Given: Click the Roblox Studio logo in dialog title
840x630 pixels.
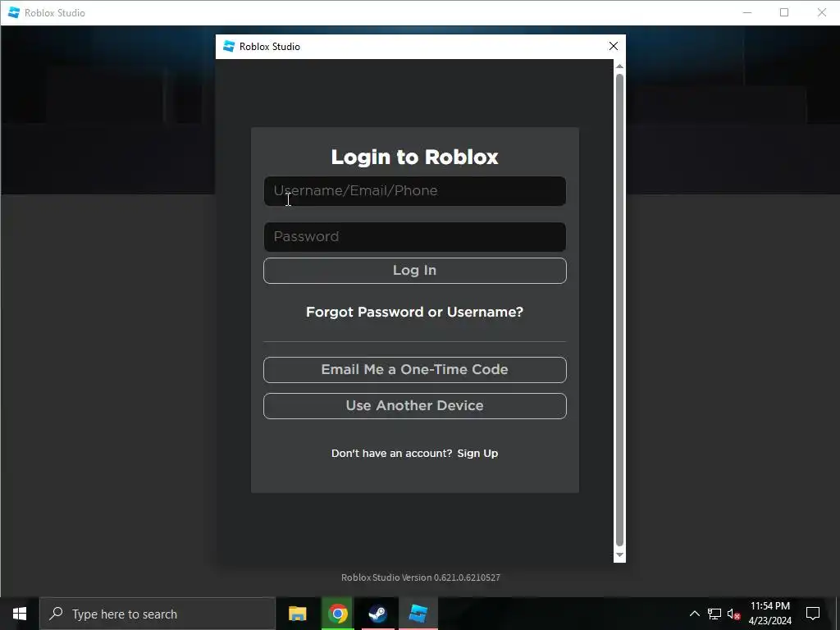Looking at the screenshot, I should click(229, 47).
